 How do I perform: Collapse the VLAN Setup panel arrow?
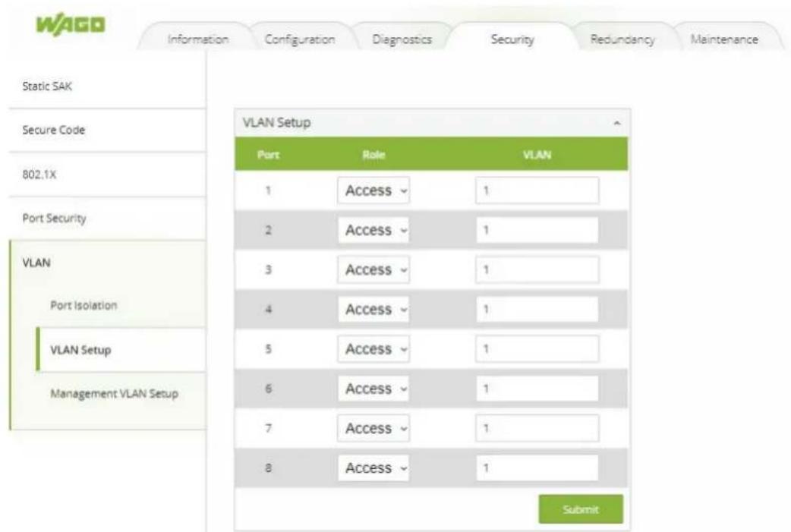coord(616,123)
